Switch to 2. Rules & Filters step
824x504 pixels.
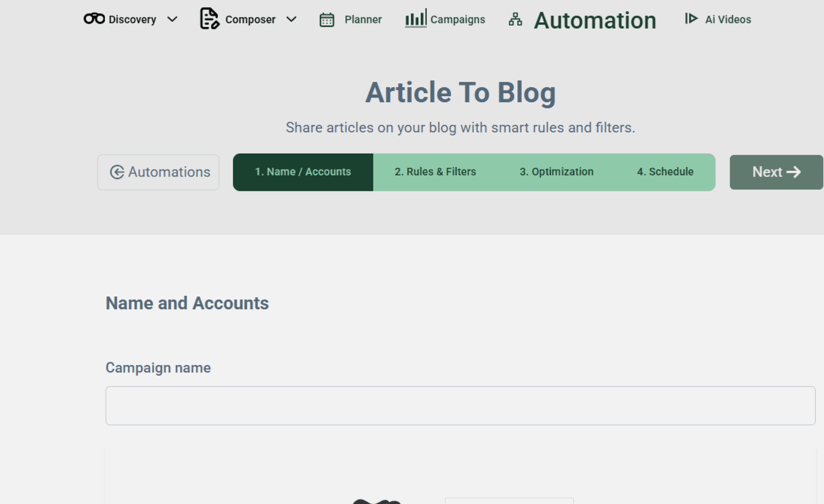click(435, 172)
